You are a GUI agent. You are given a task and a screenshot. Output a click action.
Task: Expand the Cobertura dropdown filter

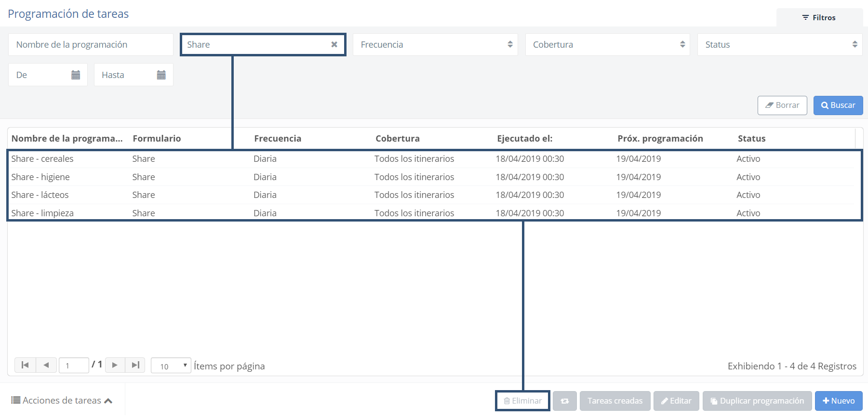point(607,44)
